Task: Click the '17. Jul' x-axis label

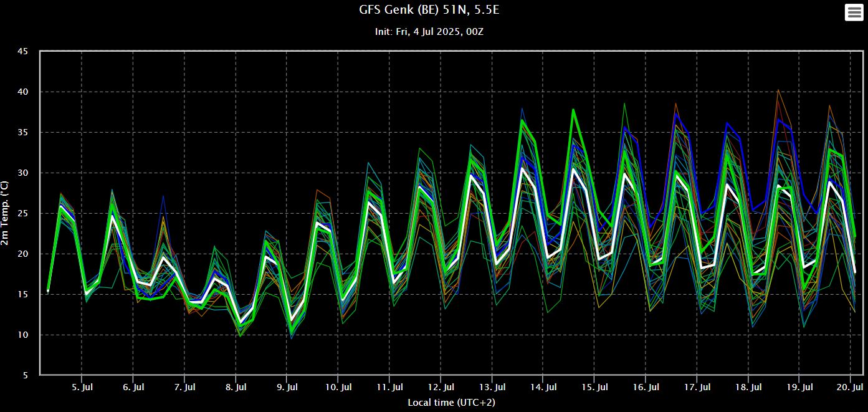Action: tap(697, 387)
